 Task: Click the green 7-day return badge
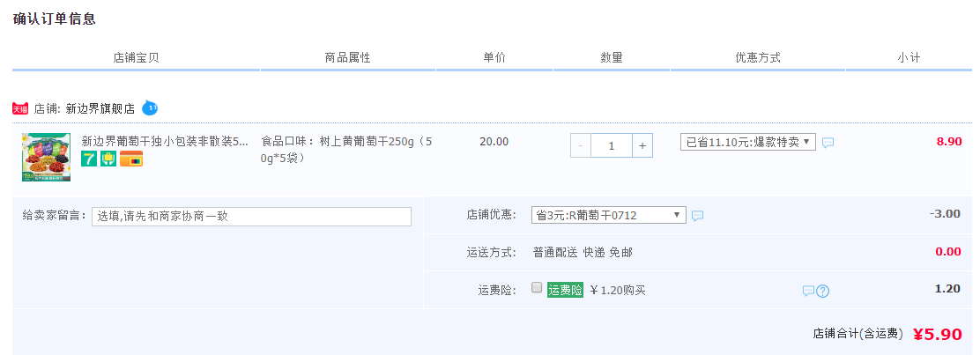pos(89,159)
